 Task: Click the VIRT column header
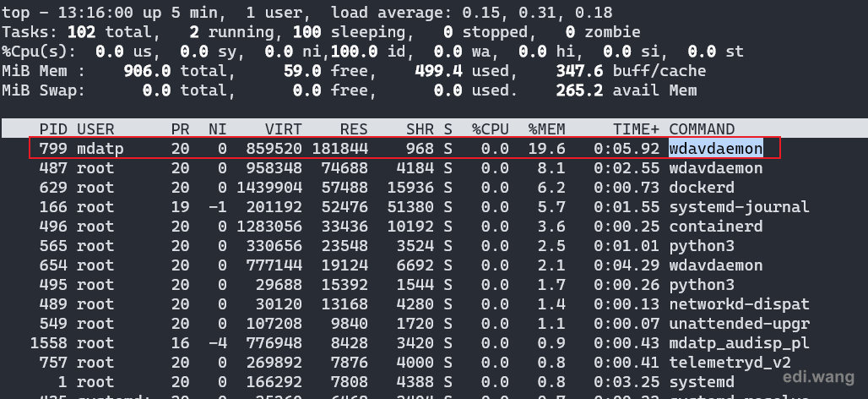284,129
